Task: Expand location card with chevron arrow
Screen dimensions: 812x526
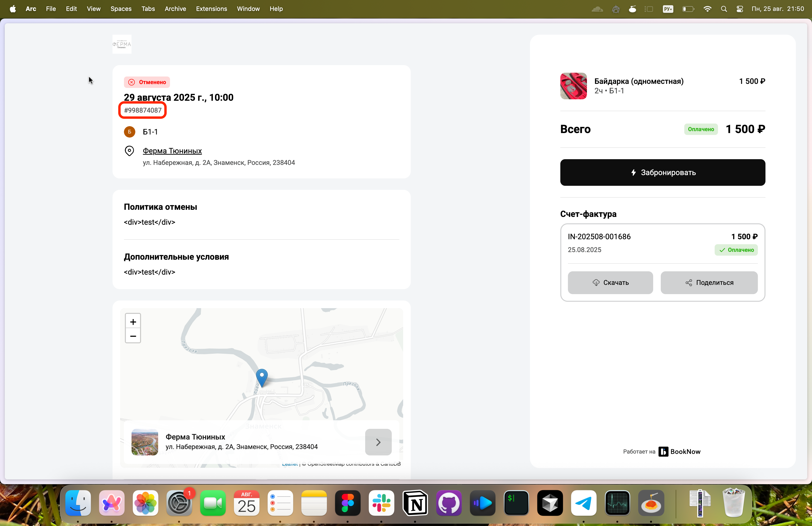Action: pos(378,442)
